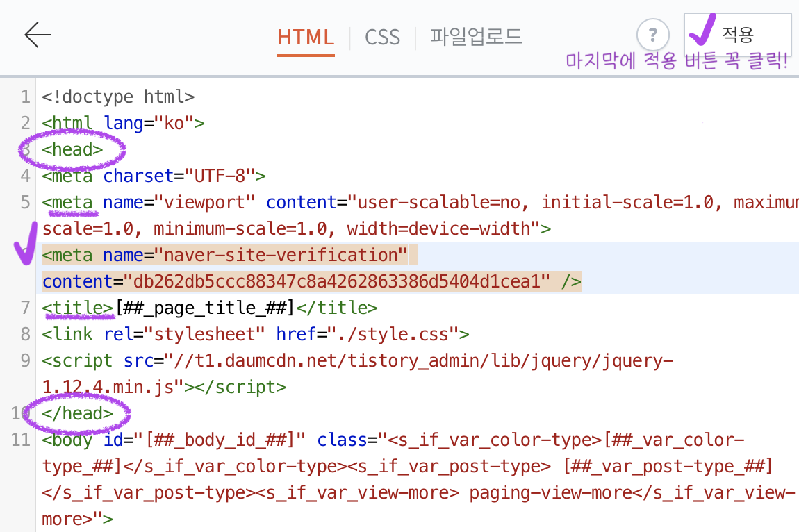Image resolution: width=799 pixels, height=532 pixels.
Task: Click line number 1 in gutter
Action: tap(26, 97)
